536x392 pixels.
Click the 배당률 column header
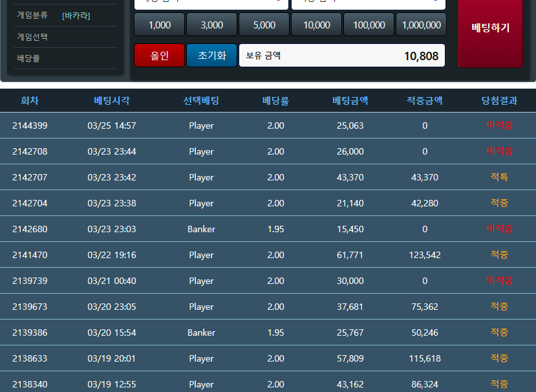(x=275, y=100)
